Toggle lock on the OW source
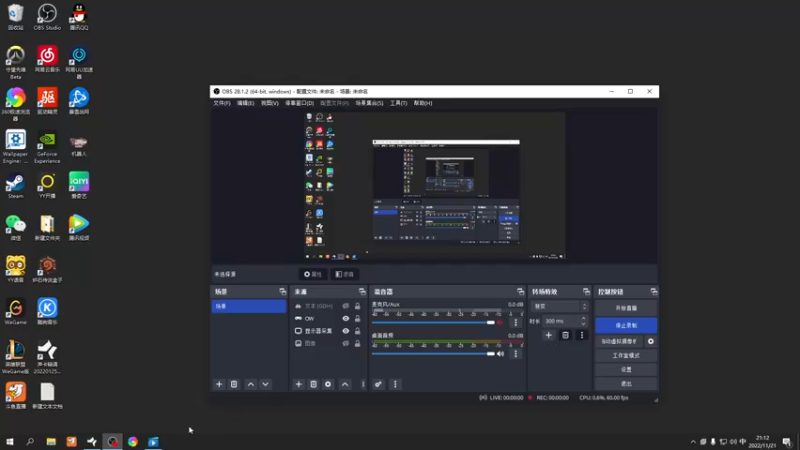Screen dimensions: 800x450 358,318
